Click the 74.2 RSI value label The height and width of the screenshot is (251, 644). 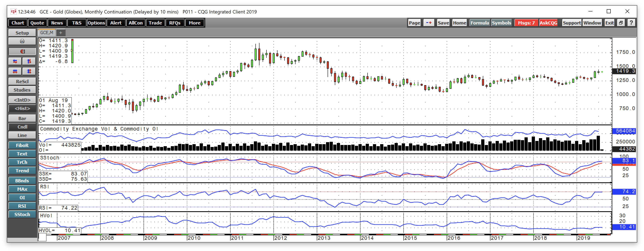(624, 192)
